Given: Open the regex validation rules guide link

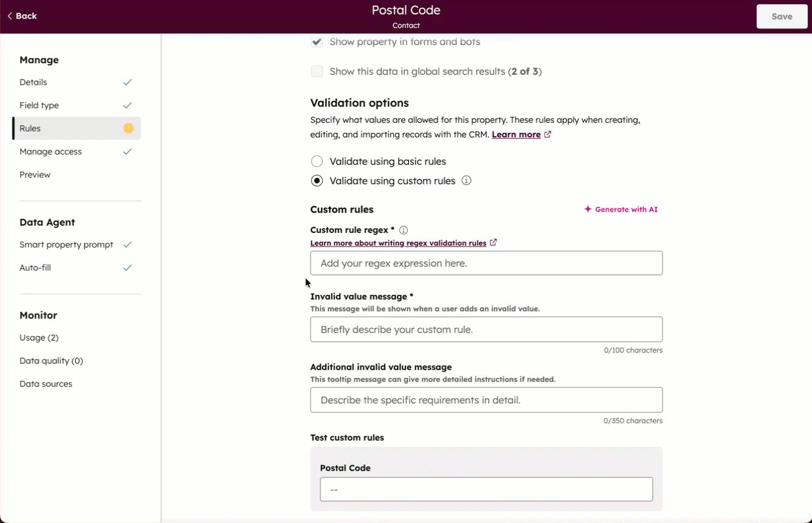Looking at the screenshot, I should [x=398, y=243].
